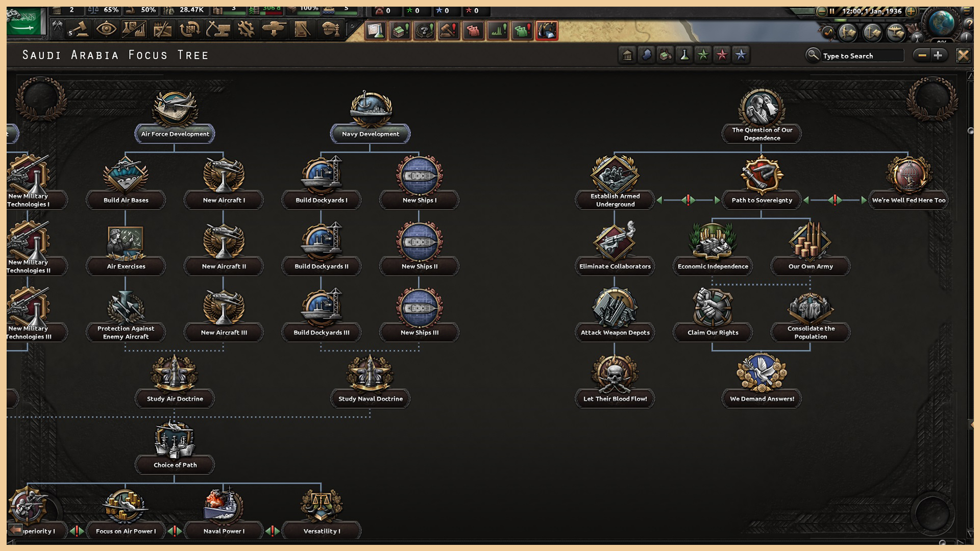This screenshot has width=980, height=551.
Task: Increase game speed with plus button
Action: (911, 11)
